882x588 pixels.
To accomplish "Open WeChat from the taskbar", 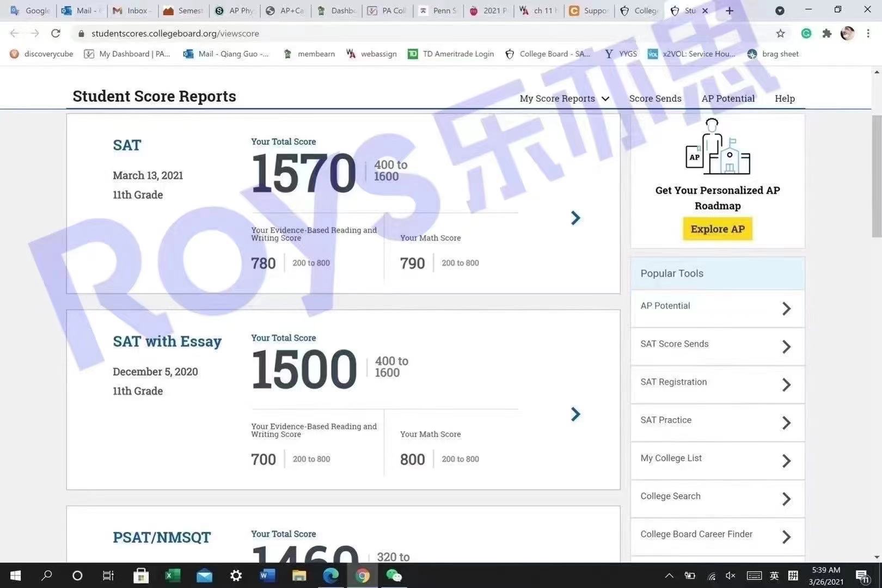I will coord(394,575).
